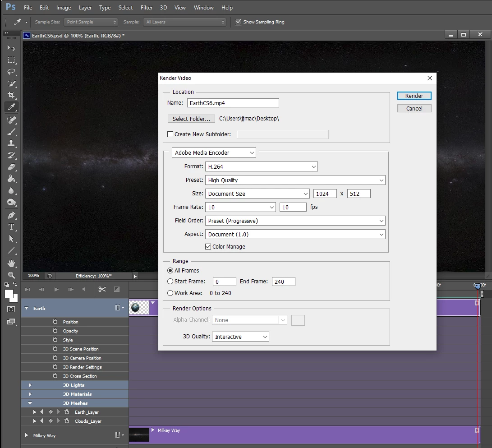This screenshot has width=492, height=448.
Task: Select the Hand tool
Action: pos(11,263)
